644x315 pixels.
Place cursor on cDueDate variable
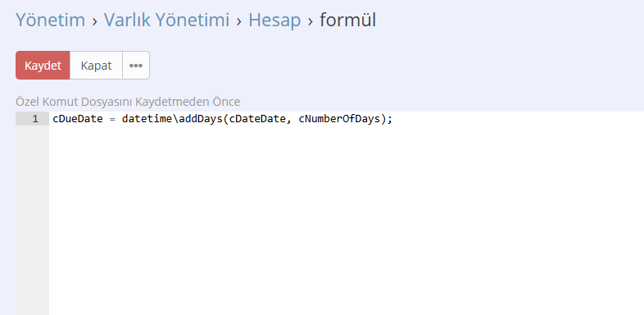click(78, 119)
